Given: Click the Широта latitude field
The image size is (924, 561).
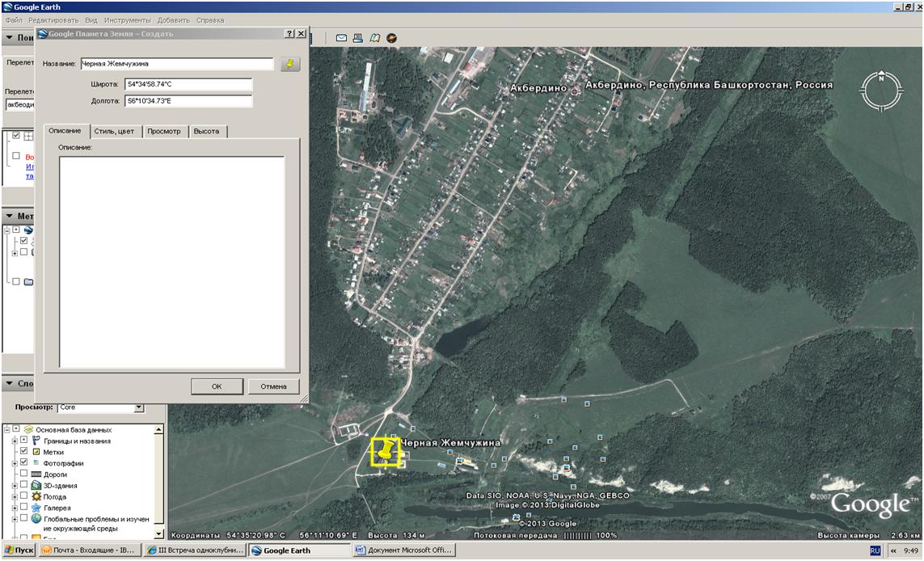Looking at the screenshot, I should click(188, 84).
